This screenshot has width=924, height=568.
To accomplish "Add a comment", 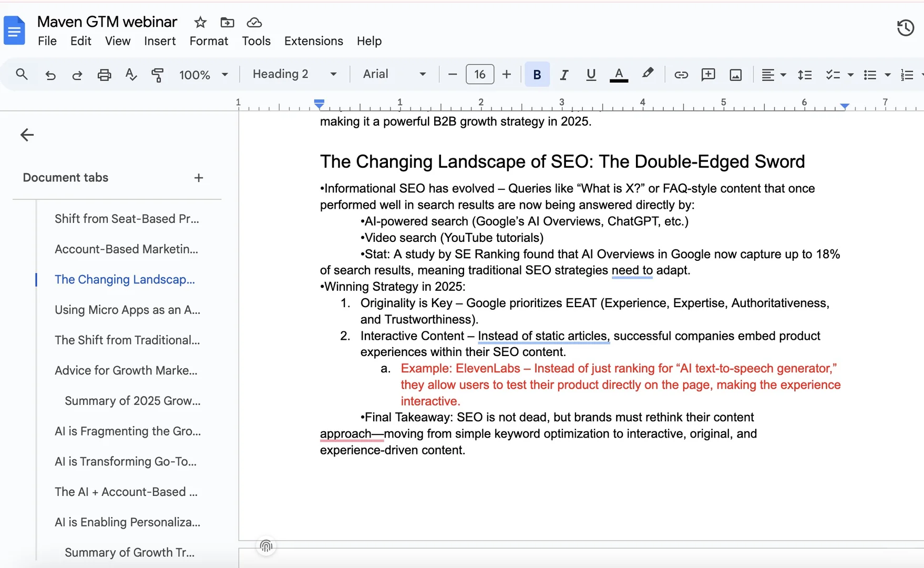I will click(709, 75).
